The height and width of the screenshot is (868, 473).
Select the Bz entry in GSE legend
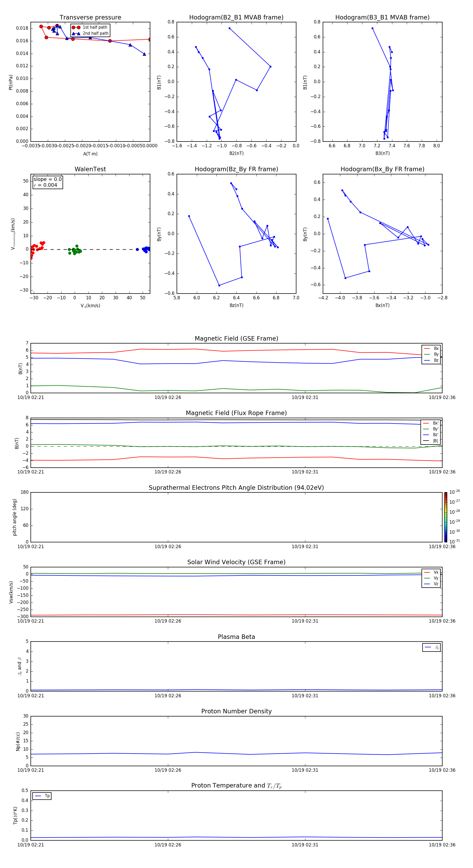coord(431,360)
